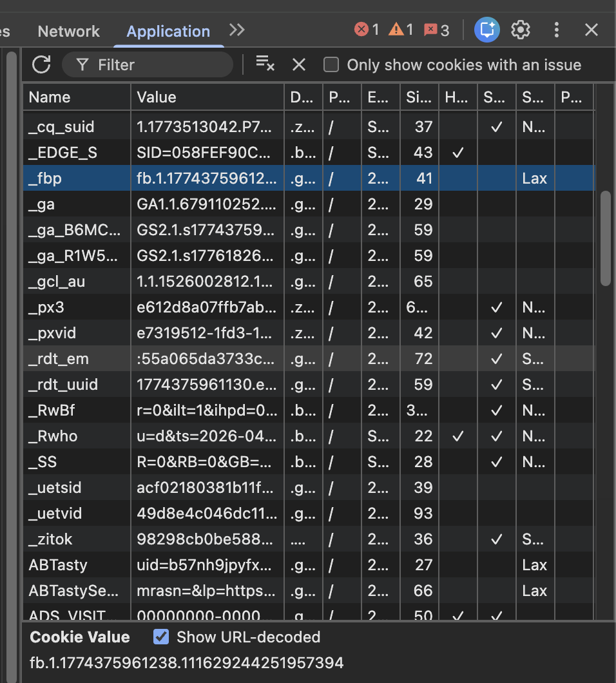Click the delete selected cookie X icon

click(298, 64)
